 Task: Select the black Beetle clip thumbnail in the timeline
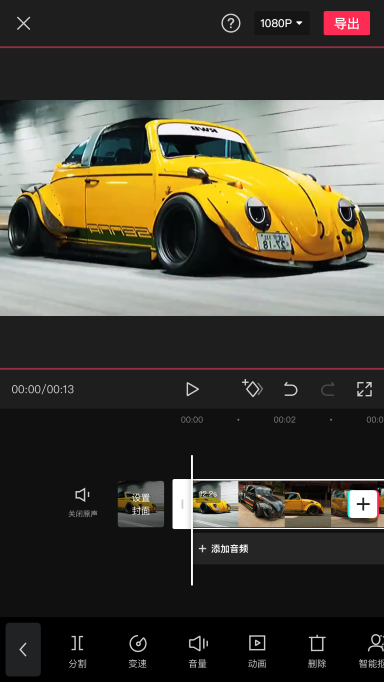tap(261, 504)
